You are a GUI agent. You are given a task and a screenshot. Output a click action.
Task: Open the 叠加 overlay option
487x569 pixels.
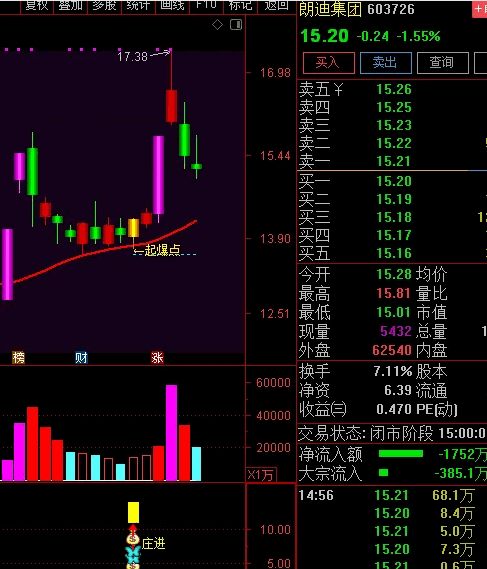pos(70,5)
